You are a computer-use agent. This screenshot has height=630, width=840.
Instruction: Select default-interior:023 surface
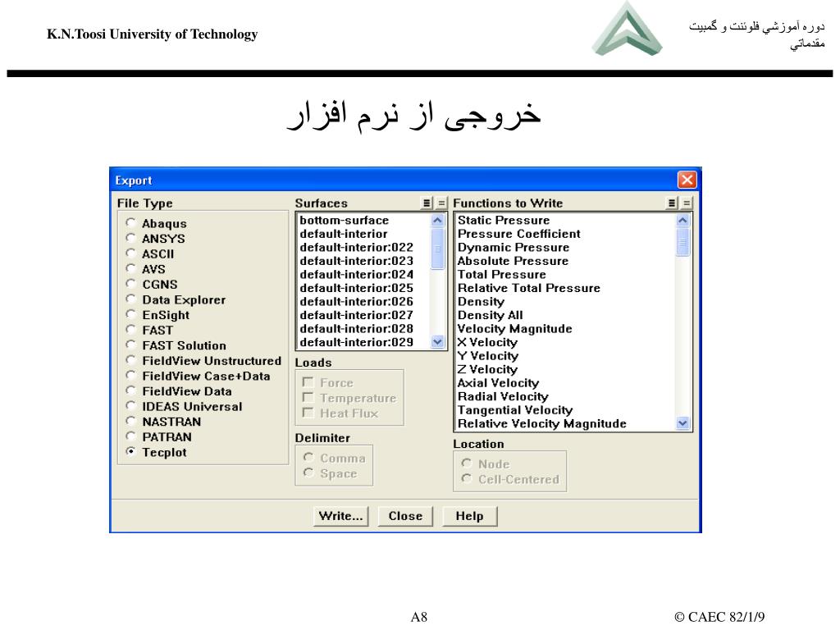point(363,261)
